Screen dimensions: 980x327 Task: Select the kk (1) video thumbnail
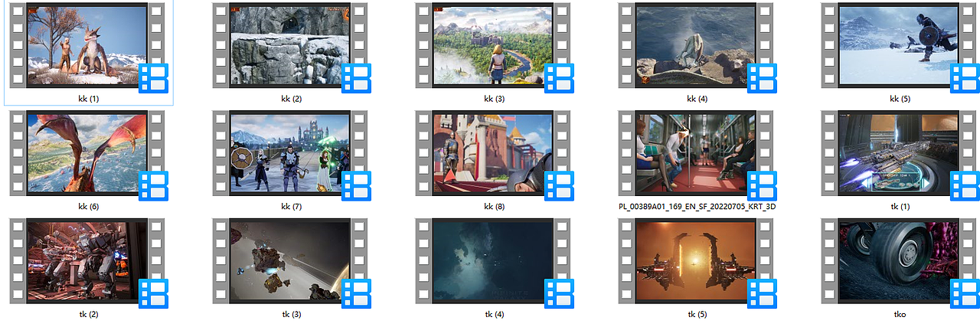87,45
